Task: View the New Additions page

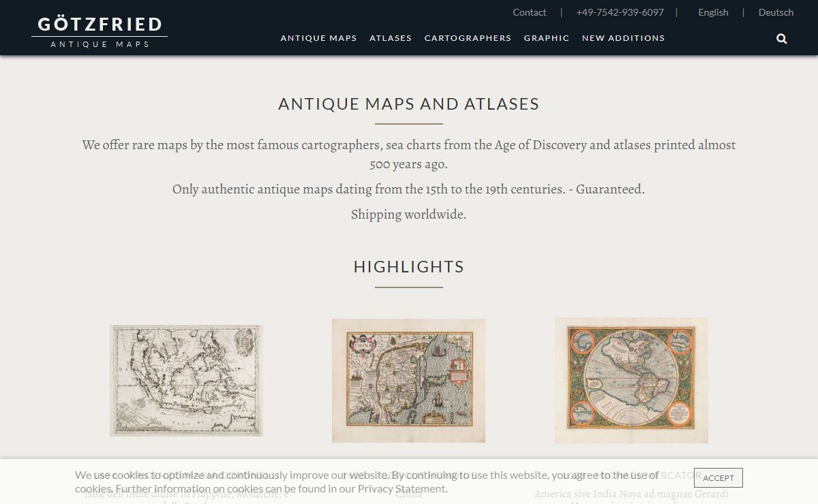Action: click(623, 38)
